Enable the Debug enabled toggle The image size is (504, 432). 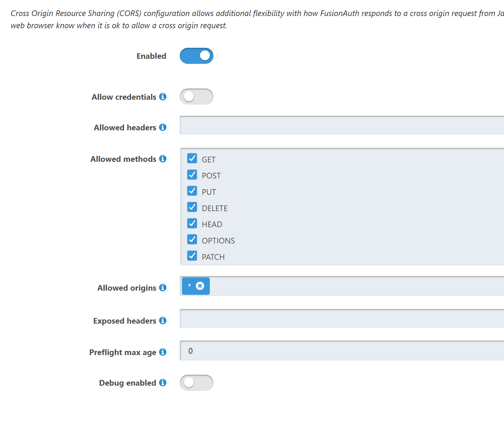(x=196, y=383)
